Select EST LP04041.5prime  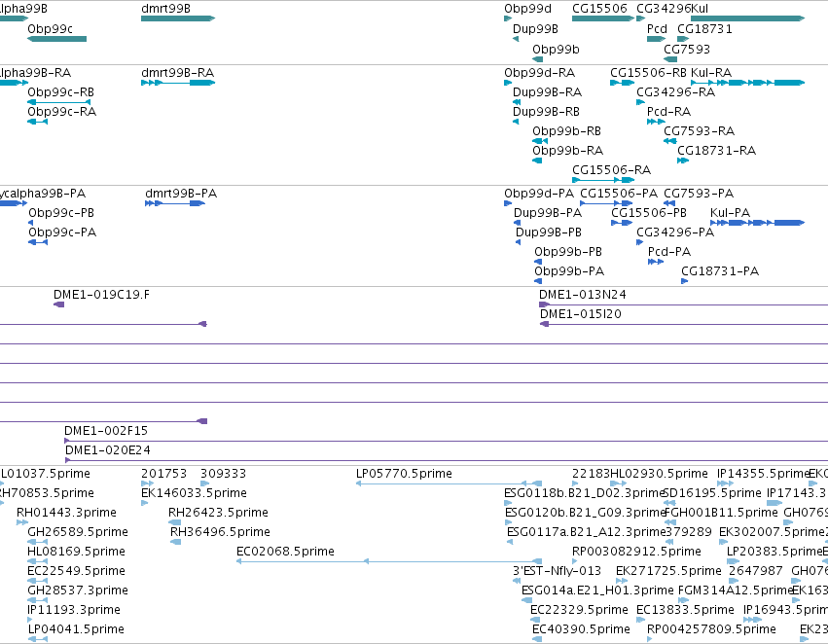(76, 629)
